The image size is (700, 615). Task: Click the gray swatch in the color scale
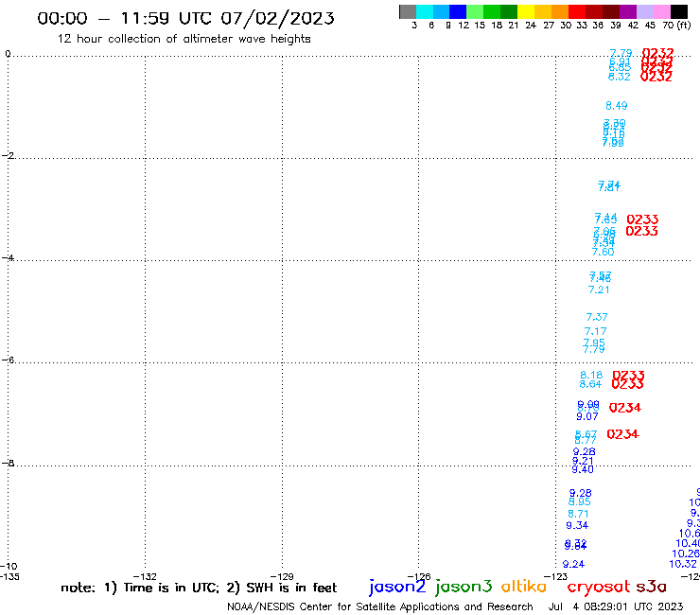(408, 11)
